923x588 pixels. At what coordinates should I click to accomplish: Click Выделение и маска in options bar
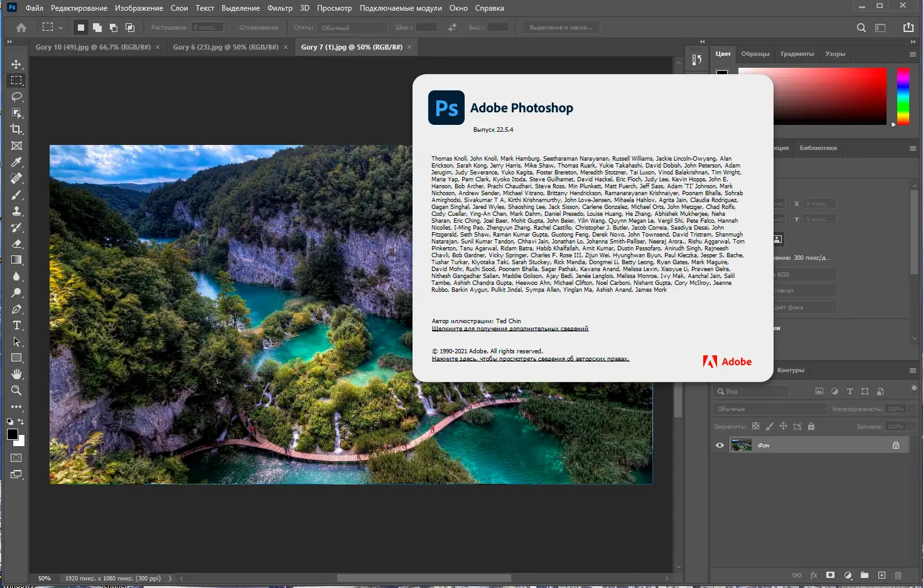click(x=561, y=27)
